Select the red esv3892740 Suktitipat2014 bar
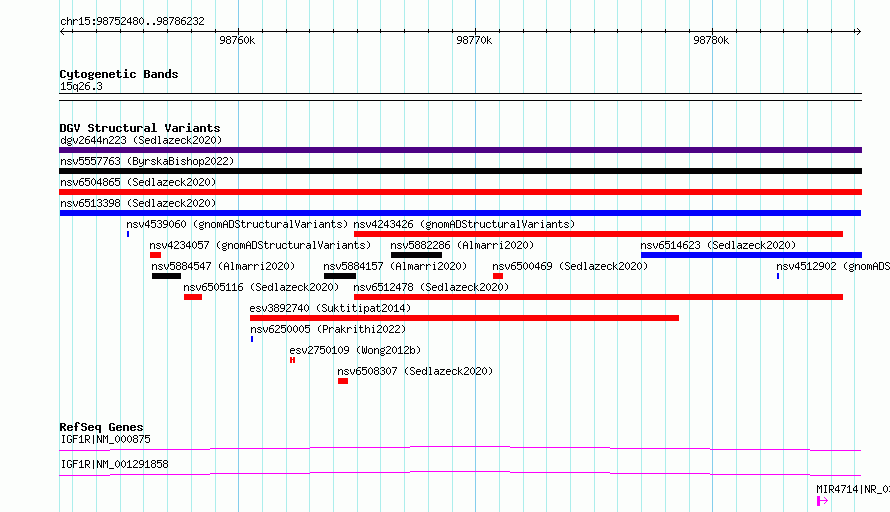Viewport: 890px width, 512px height. [x=464, y=318]
